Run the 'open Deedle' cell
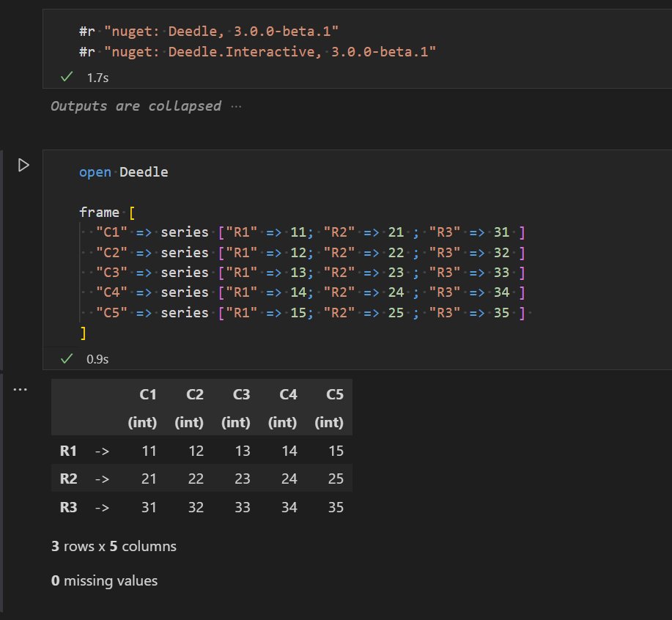This screenshot has width=672, height=620. tap(23, 165)
